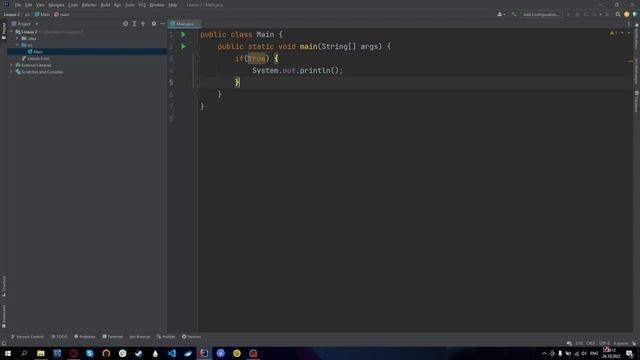
Task: Open Services tool window
Action: (x=191, y=337)
